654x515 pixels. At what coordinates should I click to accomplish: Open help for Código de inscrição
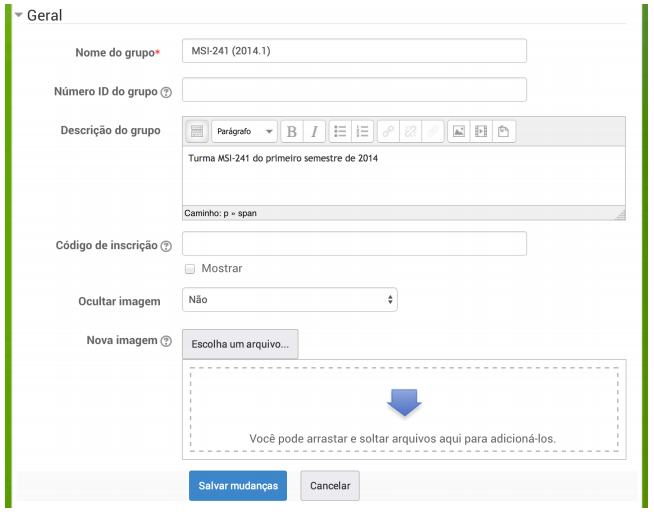click(x=166, y=246)
